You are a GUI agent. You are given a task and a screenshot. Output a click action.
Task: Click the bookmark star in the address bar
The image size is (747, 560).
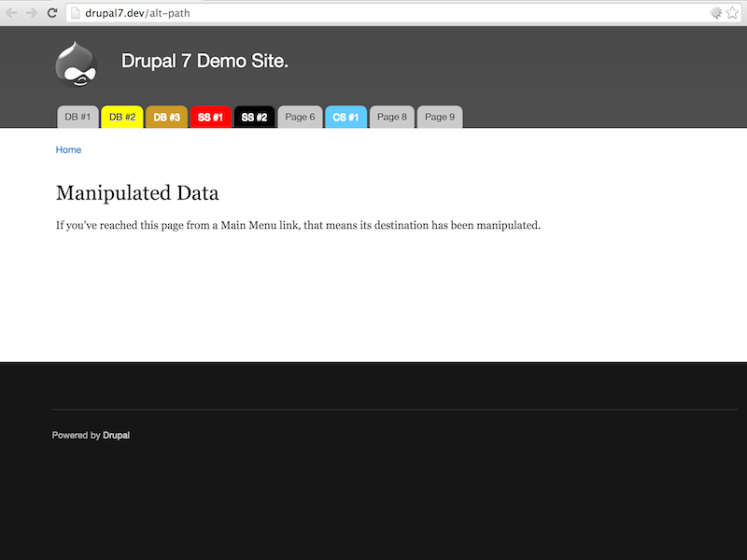point(734,13)
